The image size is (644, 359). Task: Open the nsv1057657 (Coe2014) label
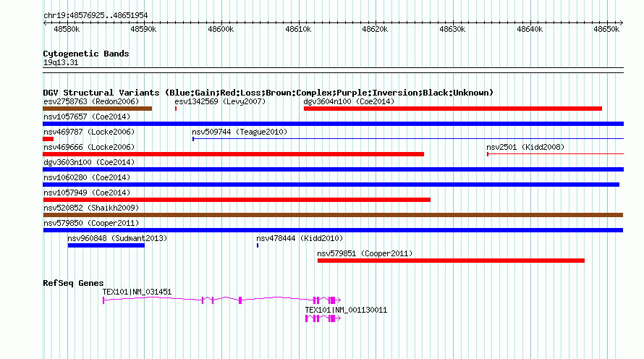tap(87, 117)
